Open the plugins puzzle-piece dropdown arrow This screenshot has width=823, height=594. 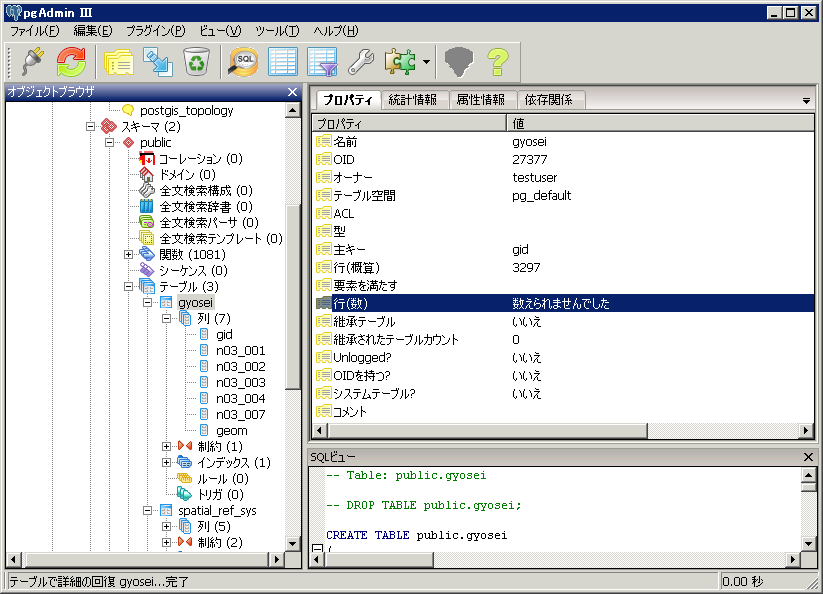427,62
